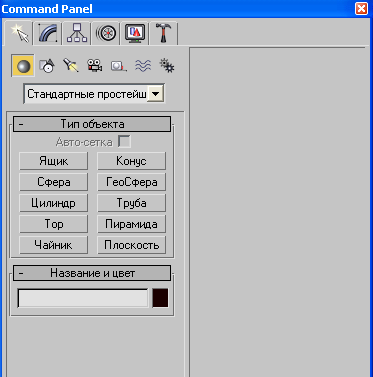The image size is (373, 377).
Task: Select the Helpers category icon
Action: [x=118, y=65]
